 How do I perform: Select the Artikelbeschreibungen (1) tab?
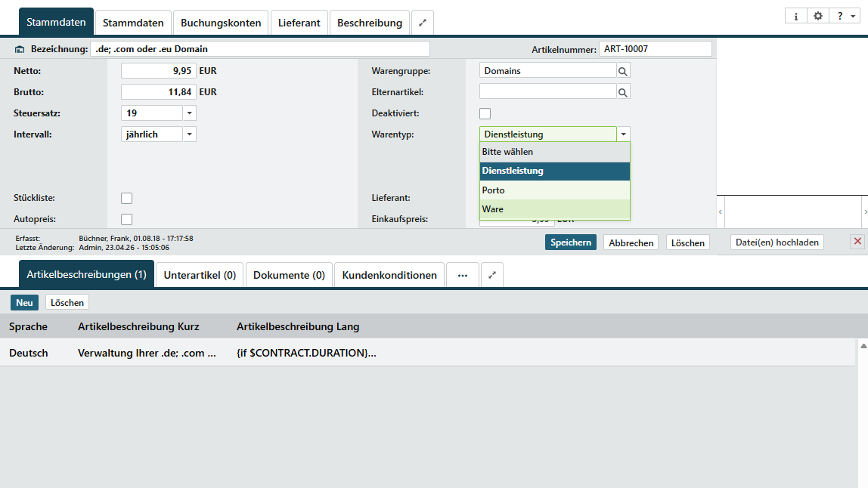point(86,274)
